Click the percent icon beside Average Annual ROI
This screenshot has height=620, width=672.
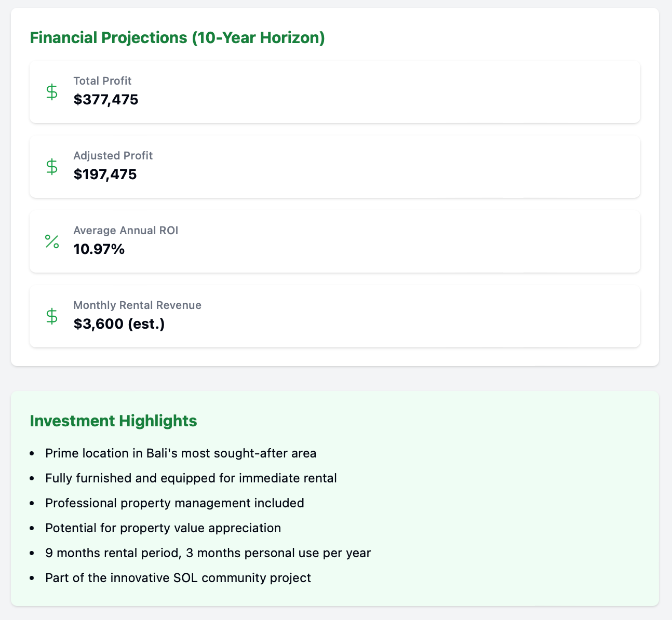click(52, 241)
